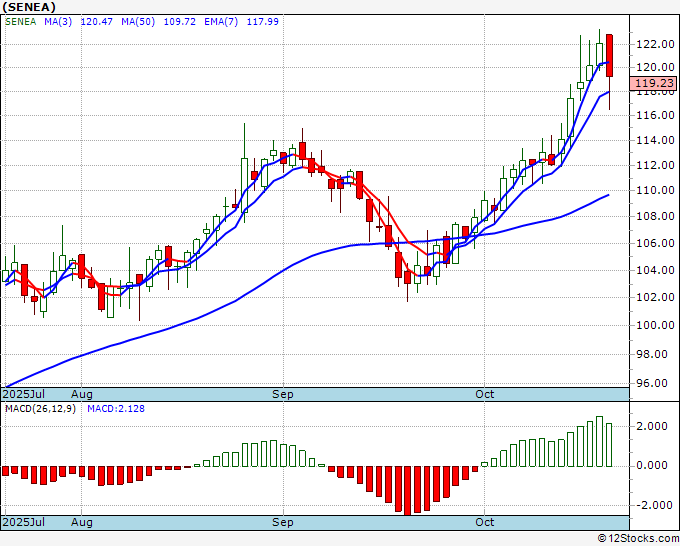Click Oct on the MACD date axis
The width and height of the screenshot is (680, 546).
point(484,522)
